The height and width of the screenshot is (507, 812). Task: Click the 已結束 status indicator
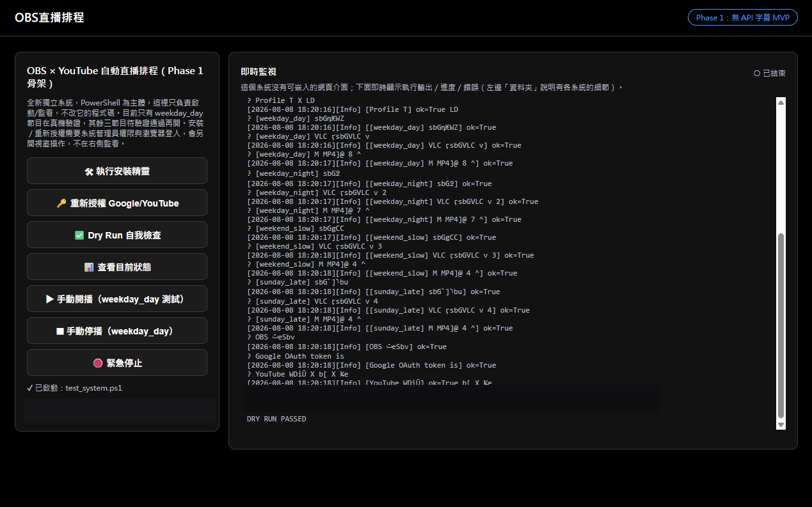coord(770,73)
